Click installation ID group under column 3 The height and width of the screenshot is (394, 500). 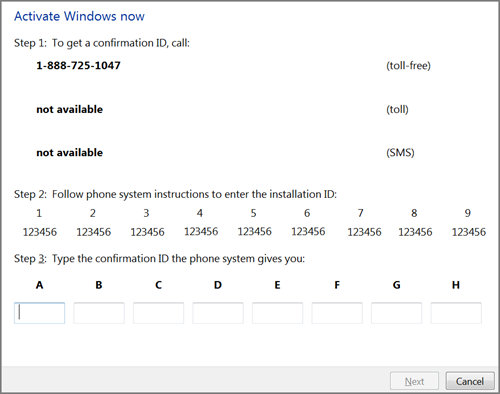coord(147,232)
